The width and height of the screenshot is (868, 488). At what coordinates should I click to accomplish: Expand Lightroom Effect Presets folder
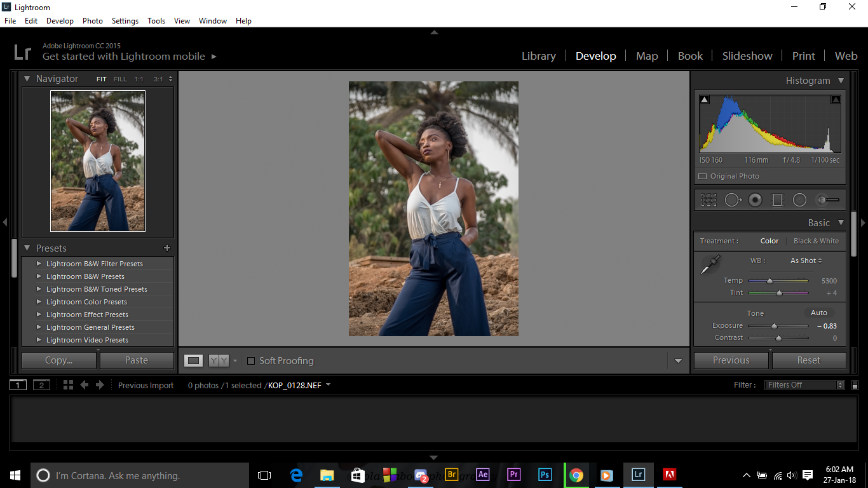[x=39, y=315]
